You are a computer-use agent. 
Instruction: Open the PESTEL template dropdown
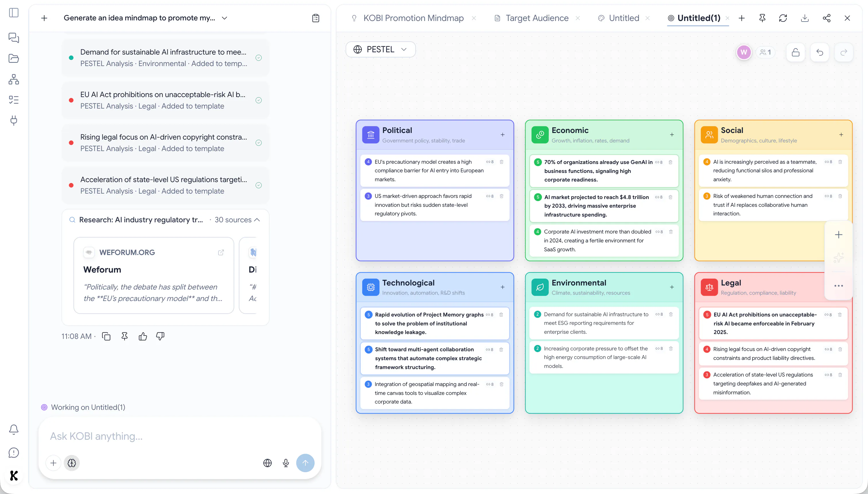point(380,49)
